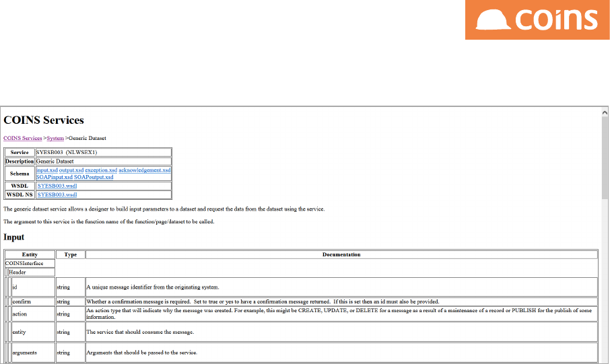This screenshot has height=364, width=610.
Task: Open the SOAPinput.xsd schema link
Action: point(54,177)
